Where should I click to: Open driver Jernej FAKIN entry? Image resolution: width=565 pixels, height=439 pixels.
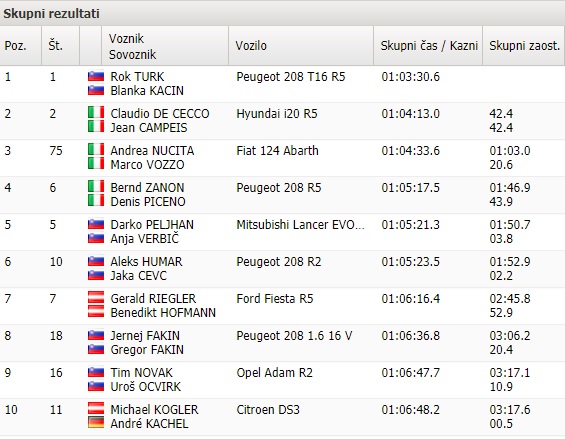point(145,336)
